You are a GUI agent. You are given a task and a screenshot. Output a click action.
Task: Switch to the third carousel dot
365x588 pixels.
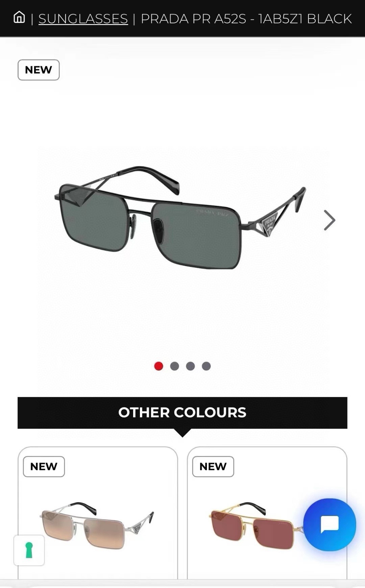[190, 366]
